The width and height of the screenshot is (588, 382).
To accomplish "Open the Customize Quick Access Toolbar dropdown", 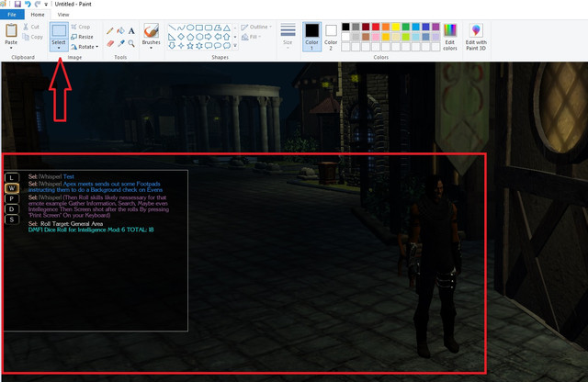I will (46, 5).
